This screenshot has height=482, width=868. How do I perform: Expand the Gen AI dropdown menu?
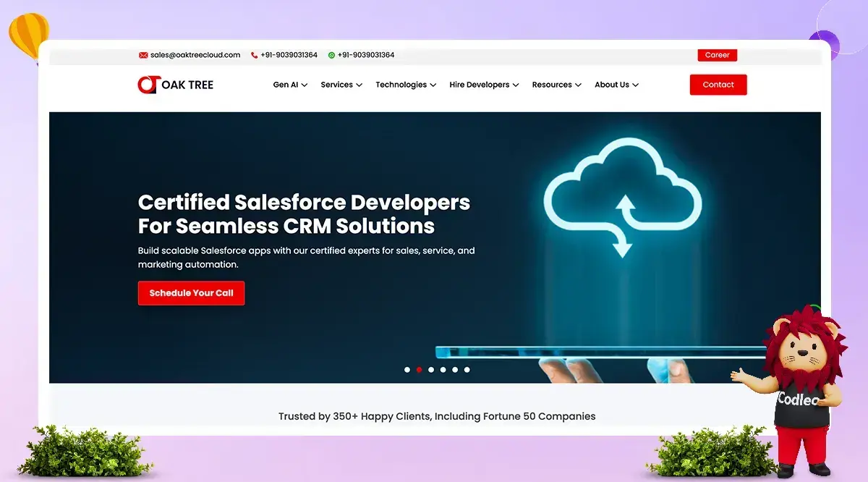coord(290,85)
